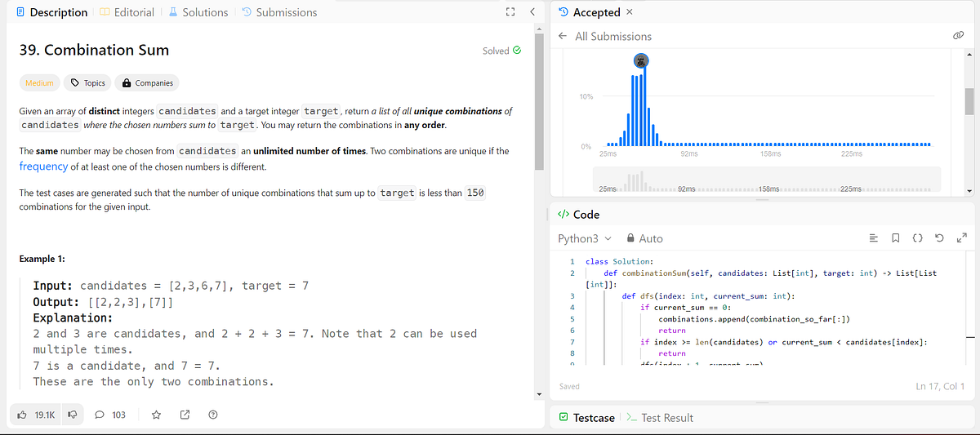Open the 103 comments section
Viewport: 980px width, 435px height.
[x=110, y=415]
